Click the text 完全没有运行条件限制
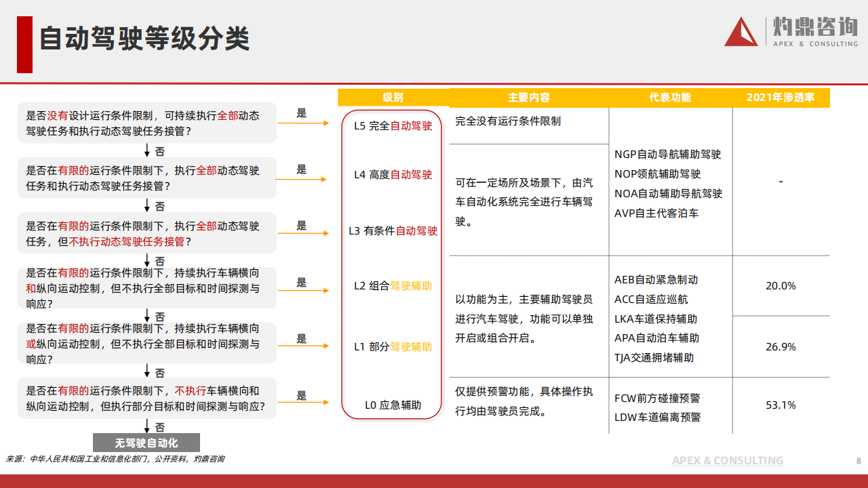 (x=508, y=121)
